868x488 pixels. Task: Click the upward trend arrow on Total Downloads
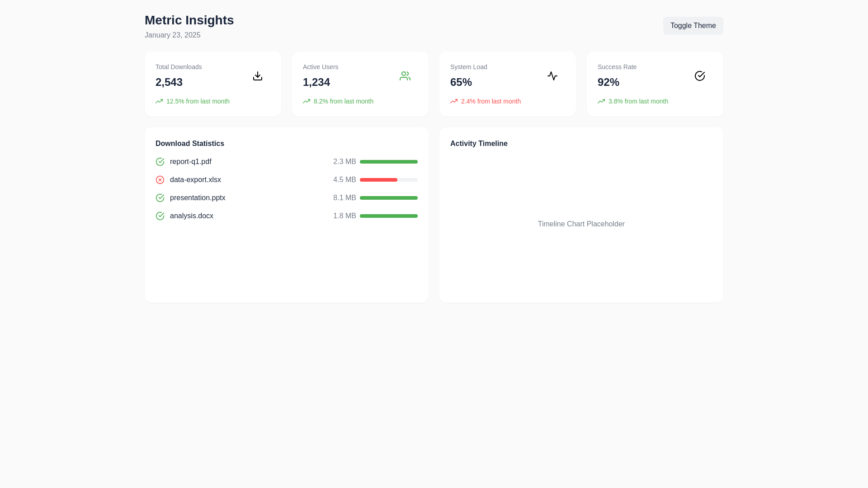159,101
